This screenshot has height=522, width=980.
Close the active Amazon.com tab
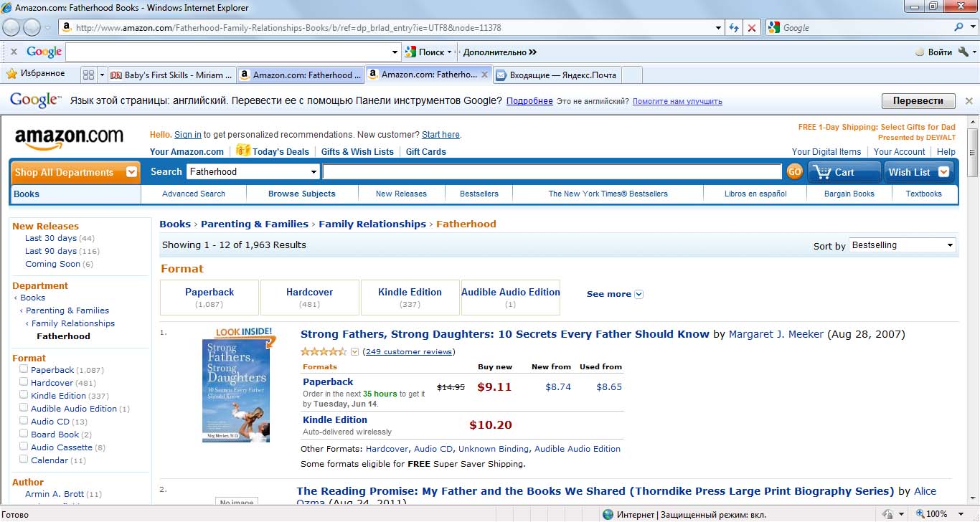(485, 74)
